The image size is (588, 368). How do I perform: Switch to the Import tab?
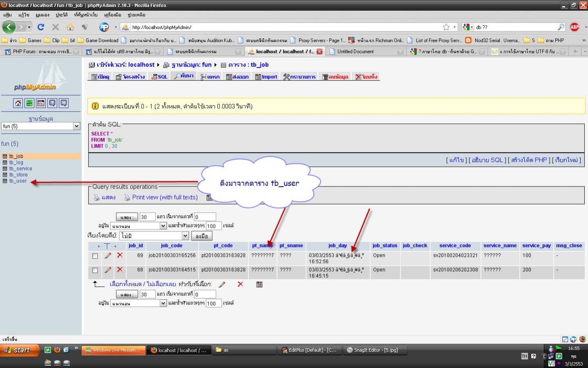coord(266,76)
